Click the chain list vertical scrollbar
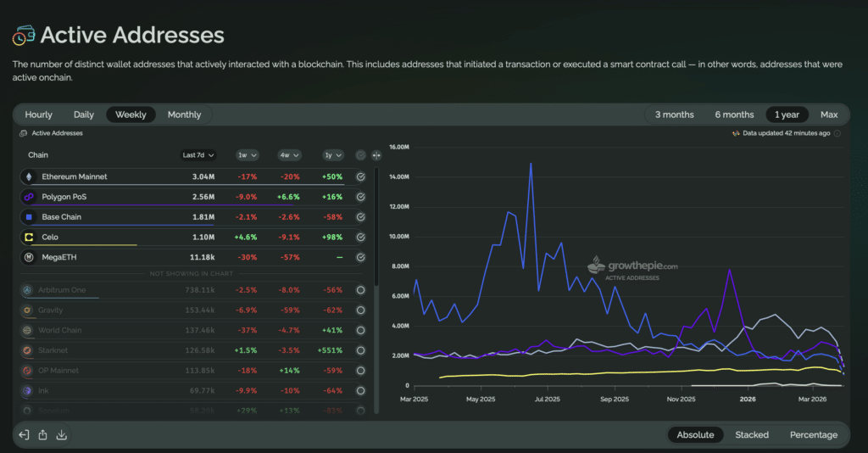Screen dimensions: 868x453 (376, 227)
